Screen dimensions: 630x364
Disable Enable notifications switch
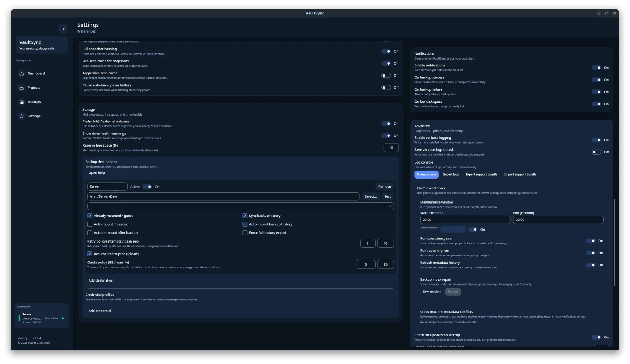(596, 68)
